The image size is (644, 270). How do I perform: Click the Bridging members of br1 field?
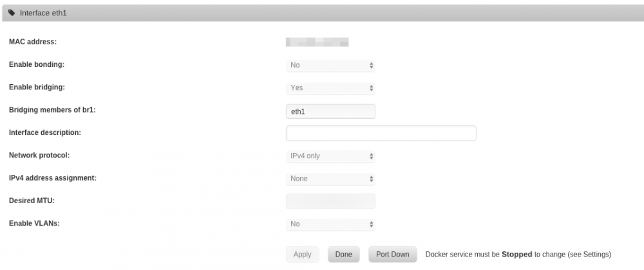tap(330, 111)
